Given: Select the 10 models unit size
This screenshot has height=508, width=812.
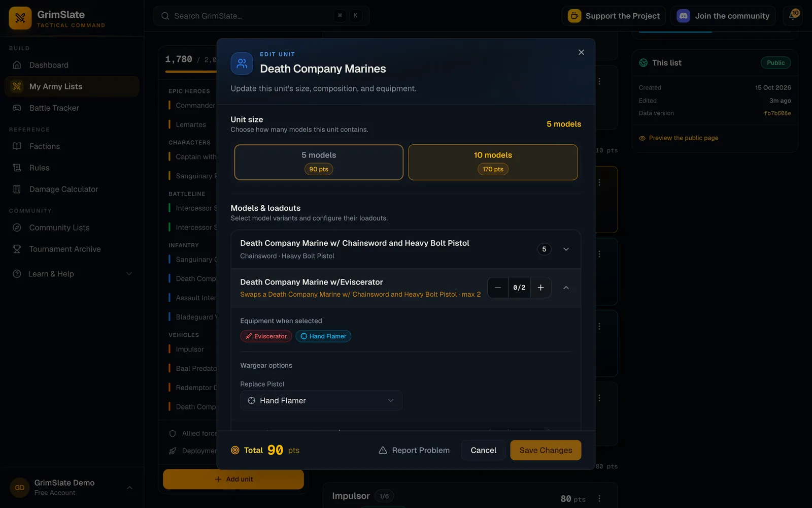Looking at the screenshot, I should pos(493,162).
